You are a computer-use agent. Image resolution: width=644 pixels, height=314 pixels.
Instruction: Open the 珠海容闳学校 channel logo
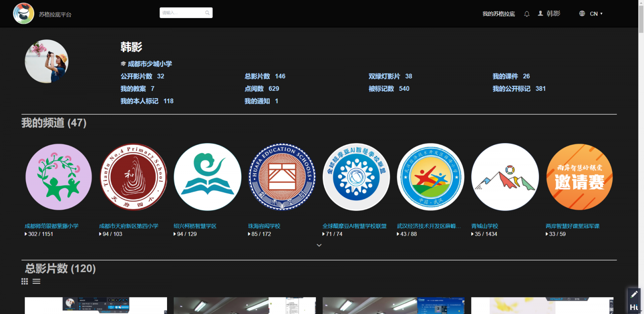tap(282, 177)
